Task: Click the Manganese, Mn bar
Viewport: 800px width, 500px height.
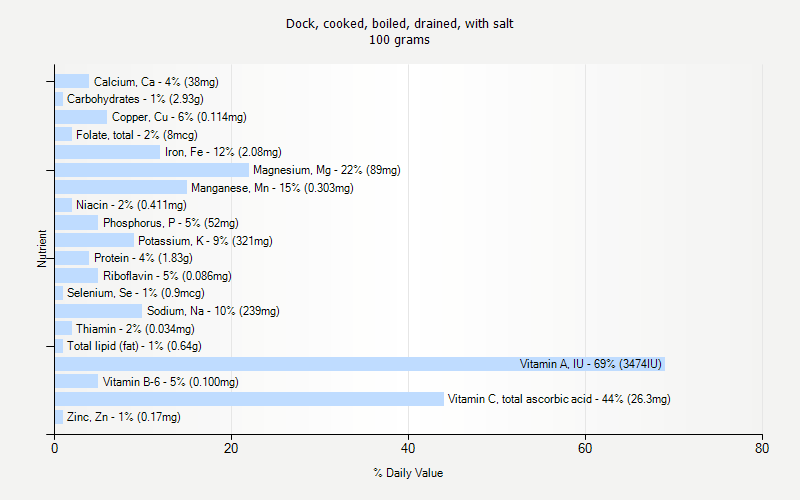Action: pyautogui.click(x=121, y=187)
